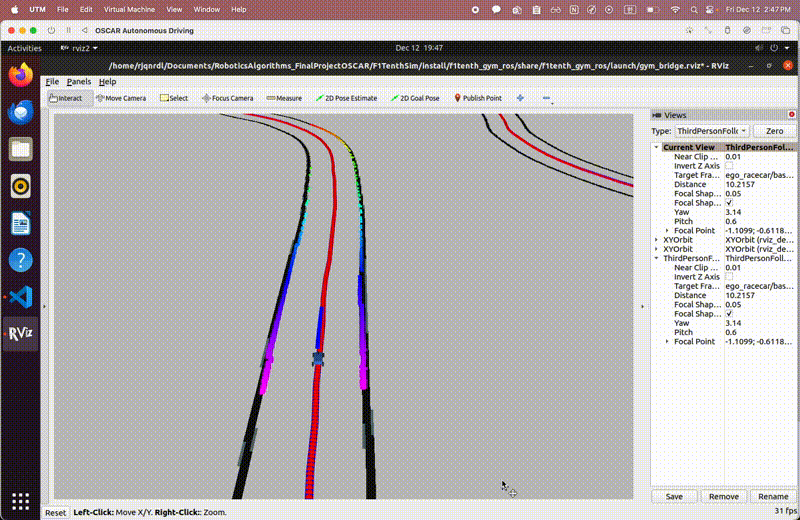
Task: Toggle Invert Z Axis in the ThirdPersonFollower view
Action: (729, 276)
